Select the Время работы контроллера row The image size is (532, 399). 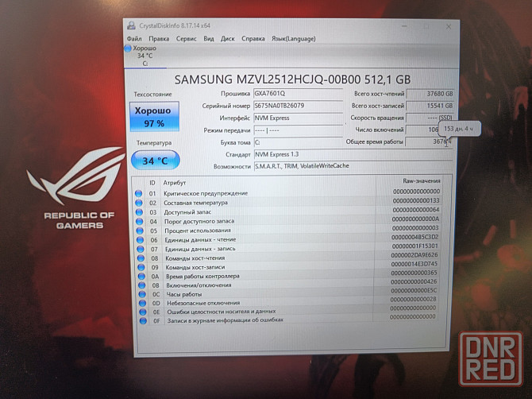[x=287, y=275]
